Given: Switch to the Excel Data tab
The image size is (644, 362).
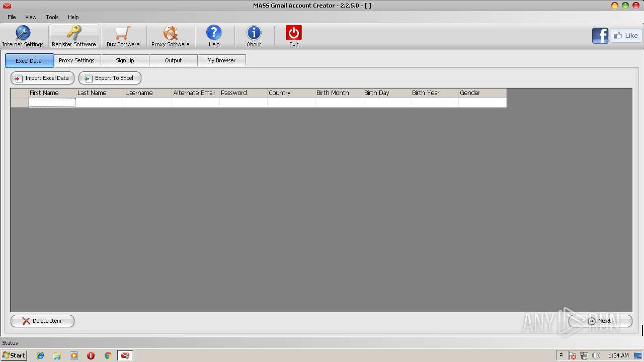Looking at the screenshot, I should 29,61.
